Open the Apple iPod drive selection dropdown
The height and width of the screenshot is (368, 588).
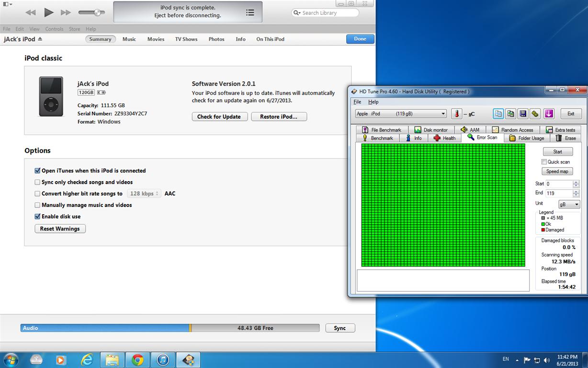coord(401,114)
